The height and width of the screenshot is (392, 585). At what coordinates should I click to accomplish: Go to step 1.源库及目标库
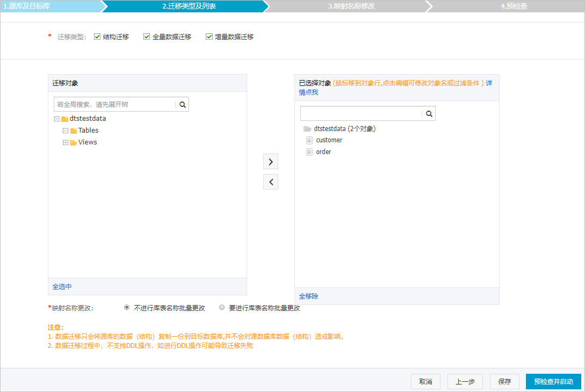(x=50, y=6)
